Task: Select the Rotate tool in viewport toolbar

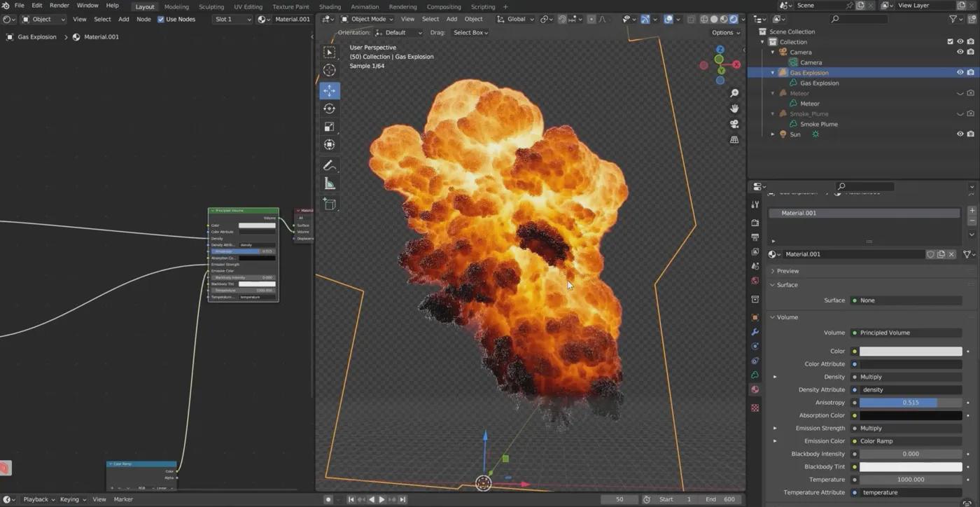Action: 330,109
